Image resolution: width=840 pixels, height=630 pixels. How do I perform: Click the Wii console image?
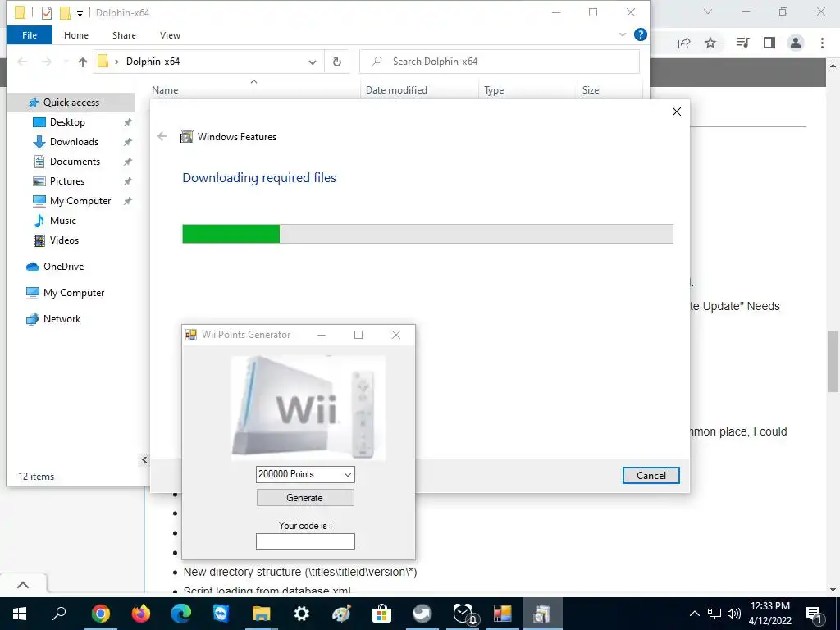click(308, 409)
